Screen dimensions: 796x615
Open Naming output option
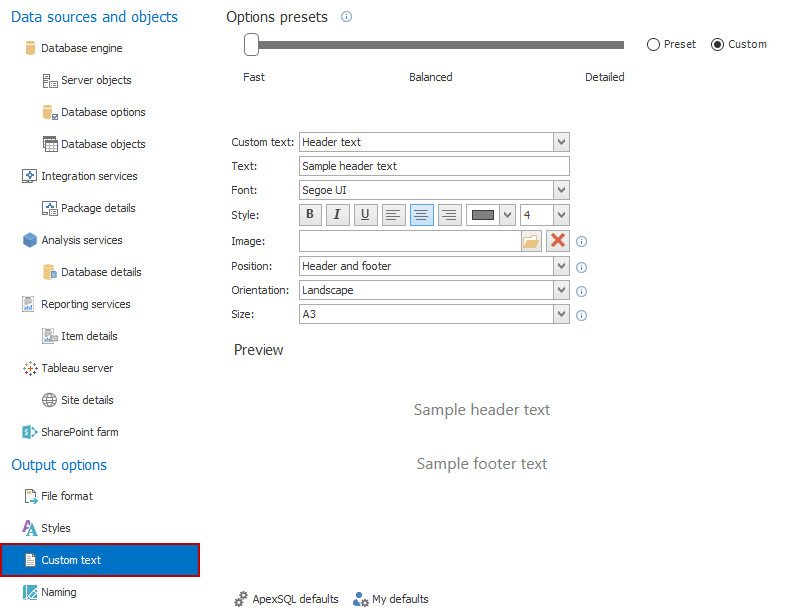(x=59, y=592)
